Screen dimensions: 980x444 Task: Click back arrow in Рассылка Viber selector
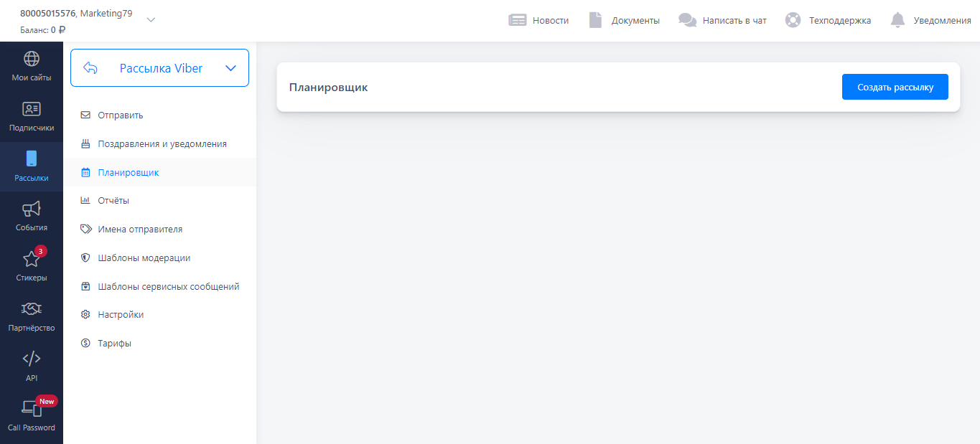90,68
